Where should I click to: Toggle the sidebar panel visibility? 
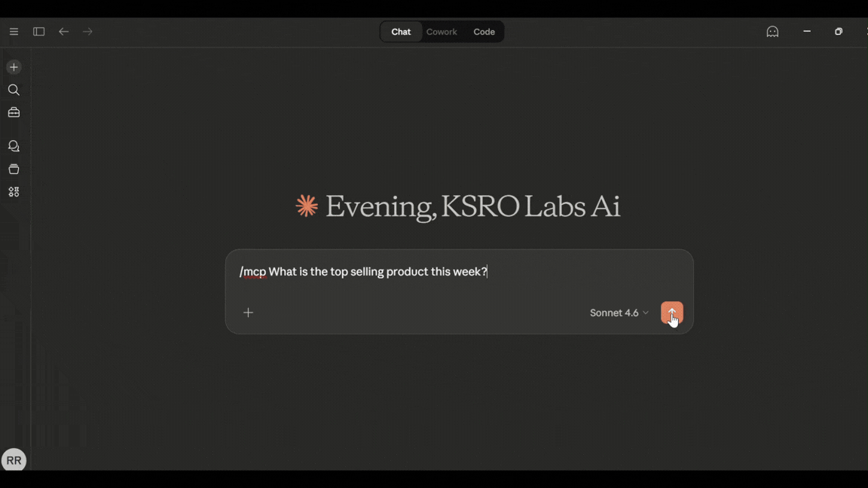click(38, 31)
